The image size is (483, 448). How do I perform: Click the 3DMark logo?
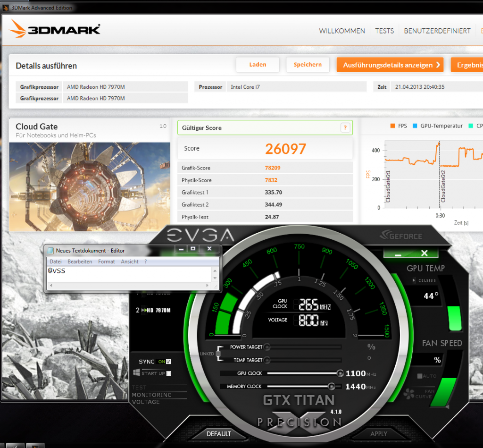[x=55, y=29]
